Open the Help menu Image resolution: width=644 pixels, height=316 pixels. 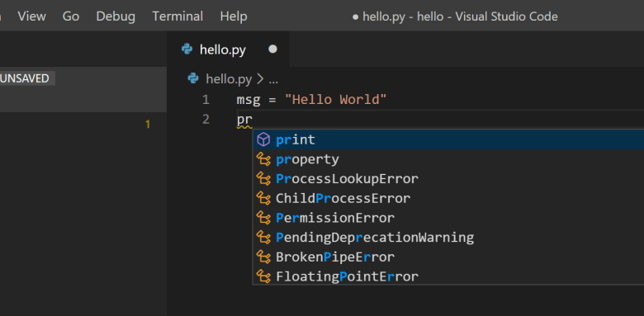(234, 17)
